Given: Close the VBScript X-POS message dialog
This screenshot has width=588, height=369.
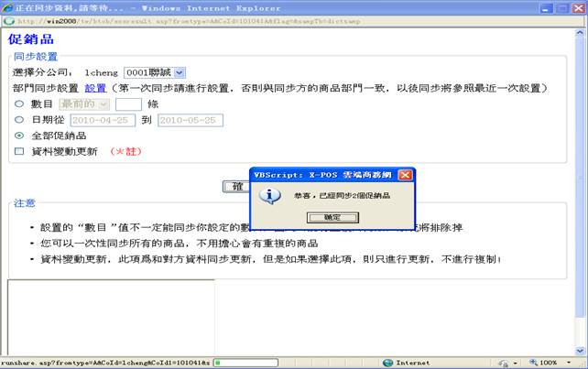Looking at the screenshot, I should click(x=405, y=174).
